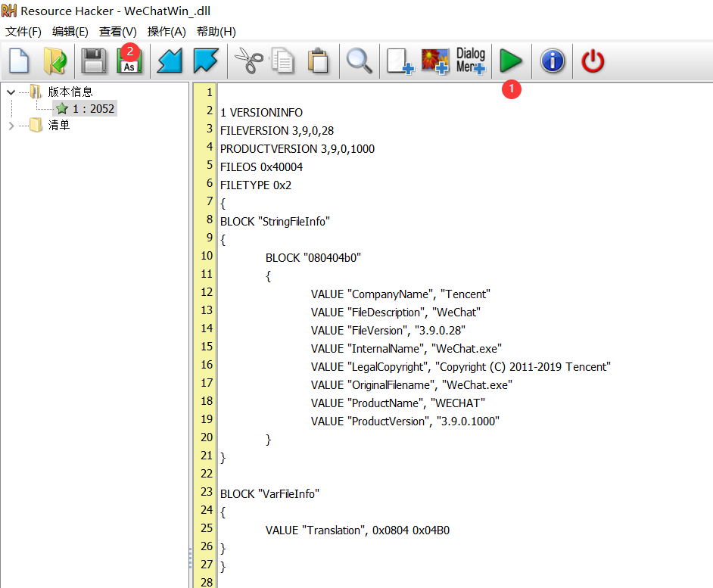Click the BLOCK "StringFileInfo" line
Image resolution: width=713 pixels, height=588 pixels.
(275, 222)
